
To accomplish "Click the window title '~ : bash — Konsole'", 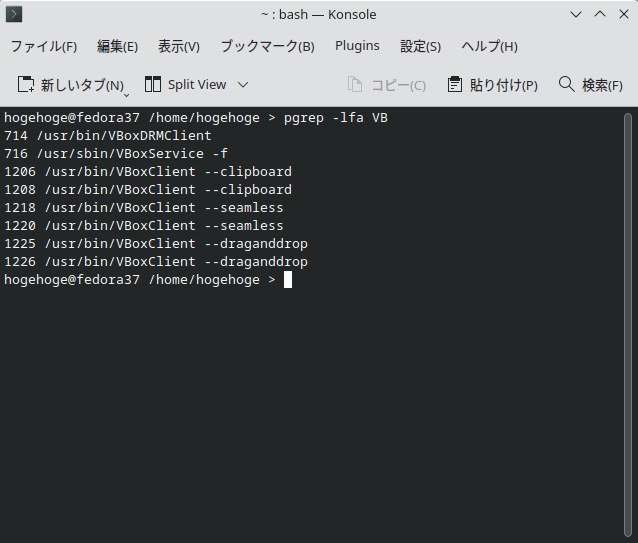I will [318, 15].
